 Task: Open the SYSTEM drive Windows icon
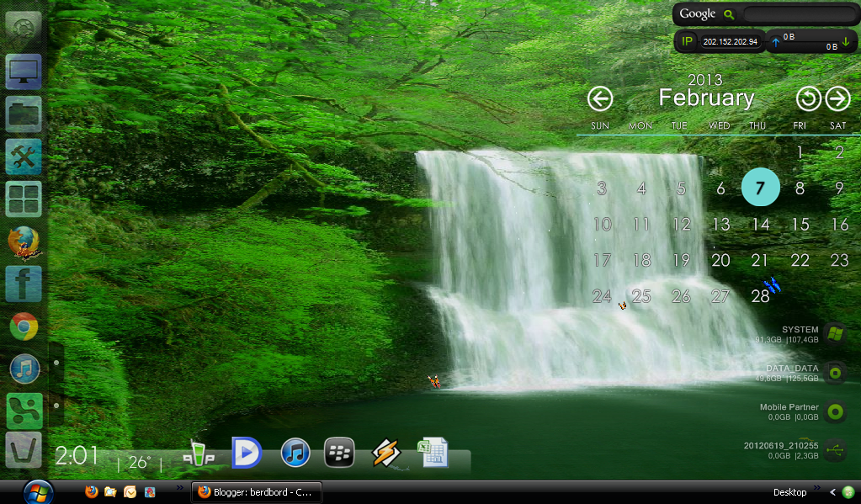(x=835, y=333)
